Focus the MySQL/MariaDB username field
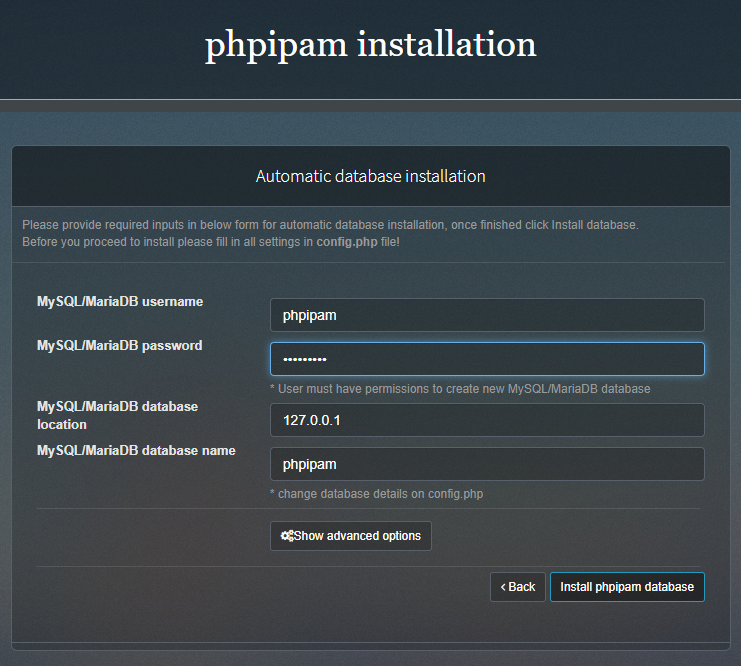 487,315
